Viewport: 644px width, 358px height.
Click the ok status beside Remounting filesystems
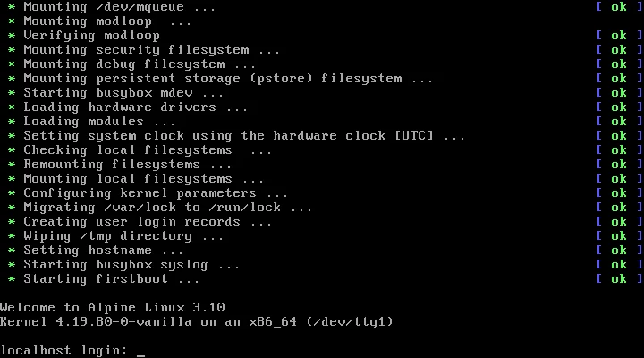619,165
